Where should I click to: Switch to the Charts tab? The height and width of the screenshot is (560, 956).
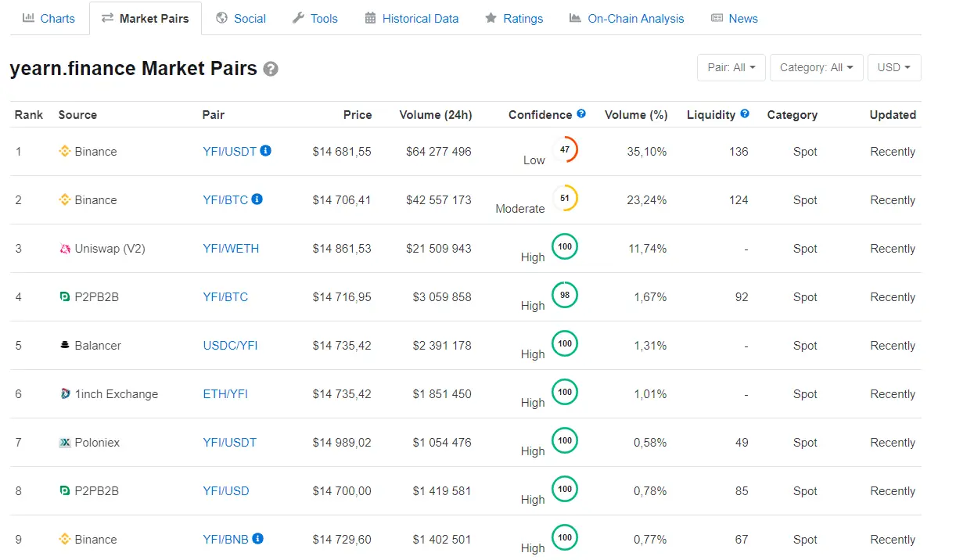(49, 18)
